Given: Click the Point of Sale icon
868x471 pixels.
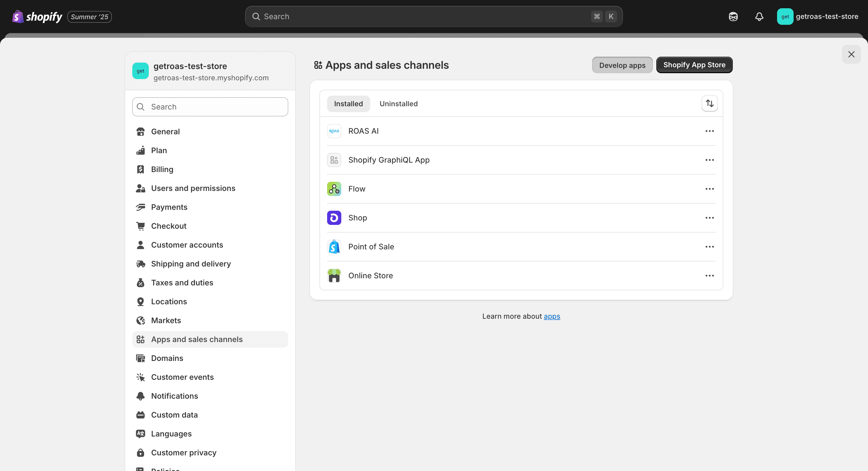Looking at the screenshot, I should [334, 247].
